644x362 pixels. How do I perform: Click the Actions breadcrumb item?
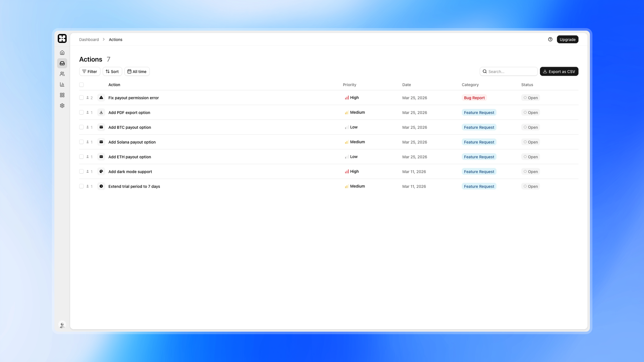pos(115,39)
